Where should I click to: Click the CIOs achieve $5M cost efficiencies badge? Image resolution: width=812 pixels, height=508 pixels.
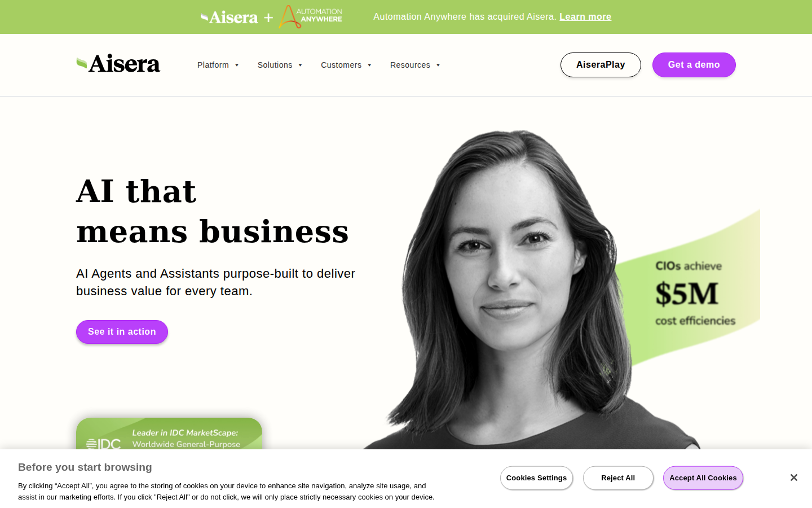(695, 294)
